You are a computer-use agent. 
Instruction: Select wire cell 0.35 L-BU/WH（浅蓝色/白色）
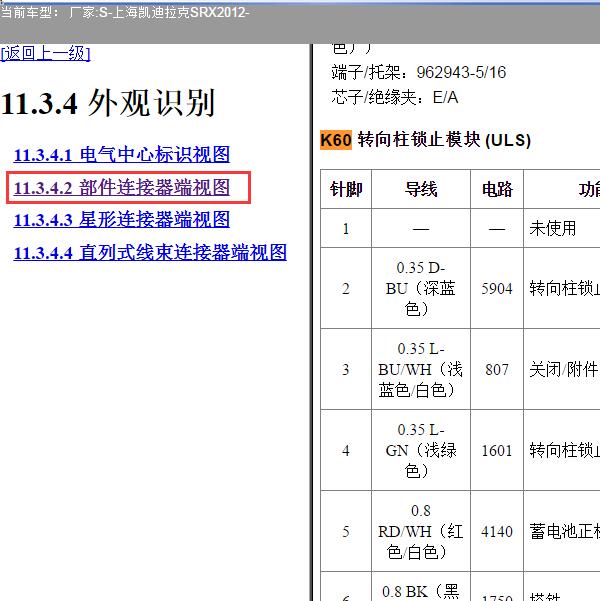pyautogui.click(x=421, y=369)
